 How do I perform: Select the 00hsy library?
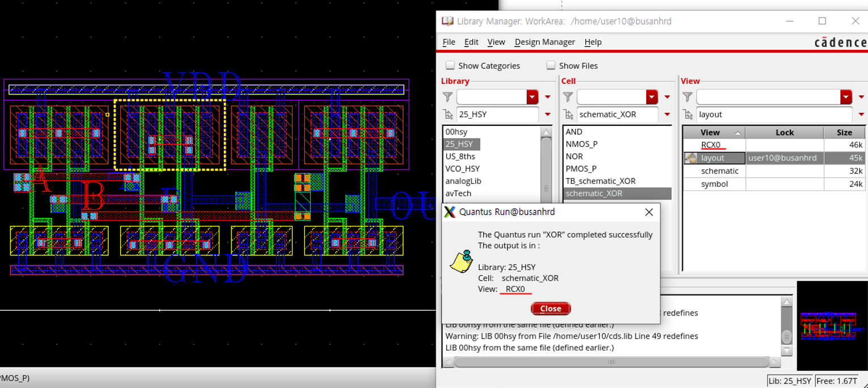[x=456, y=132]
